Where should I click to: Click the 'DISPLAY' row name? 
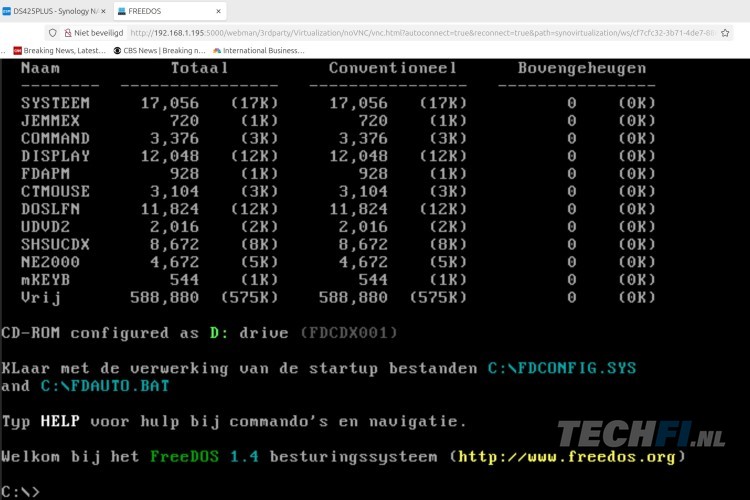[x=55, y=156]
